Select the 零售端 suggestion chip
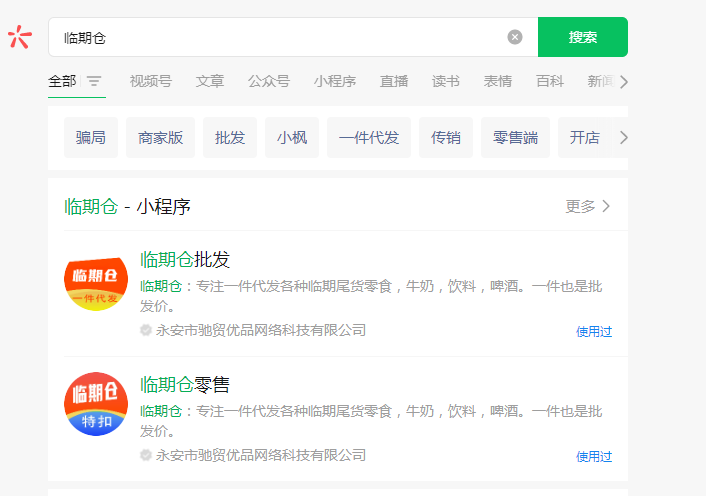Screen dimensions: 706x496 point(515,137)
